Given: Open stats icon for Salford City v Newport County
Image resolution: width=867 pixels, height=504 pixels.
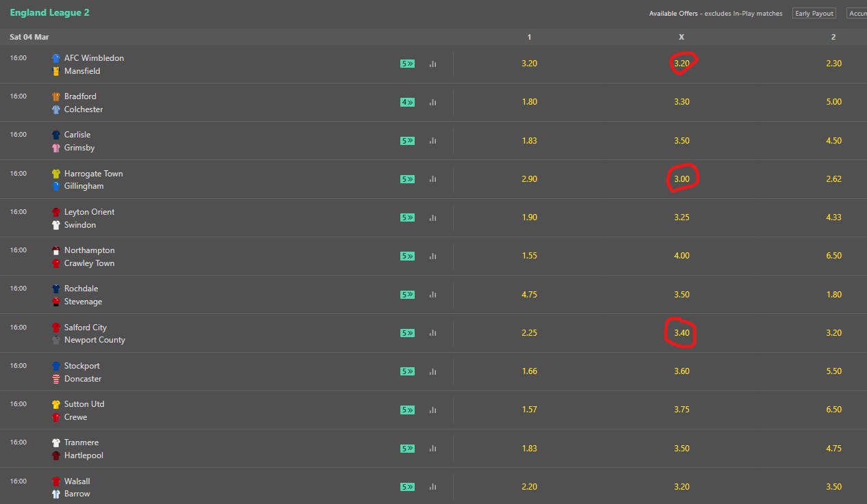Looking at the screenshot, I should click(x=432, y=333).
